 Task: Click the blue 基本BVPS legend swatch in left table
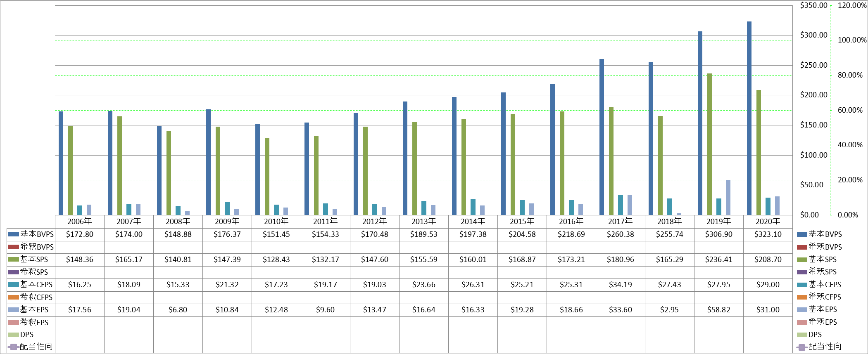(14, 234)
